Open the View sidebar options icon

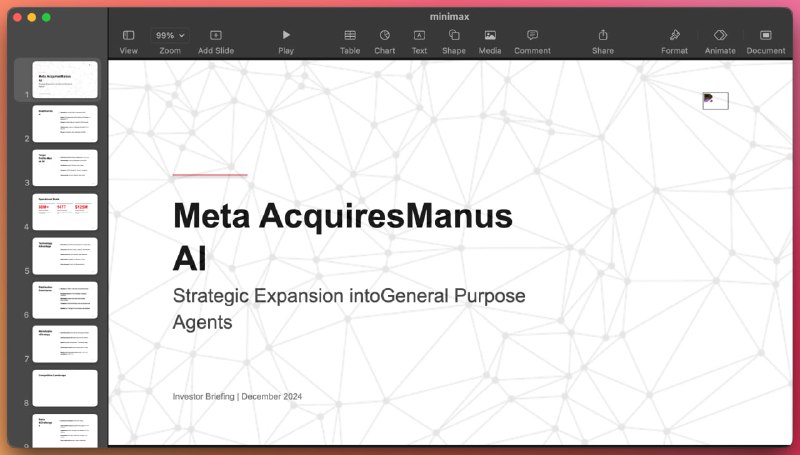click(x=129, y=35)
